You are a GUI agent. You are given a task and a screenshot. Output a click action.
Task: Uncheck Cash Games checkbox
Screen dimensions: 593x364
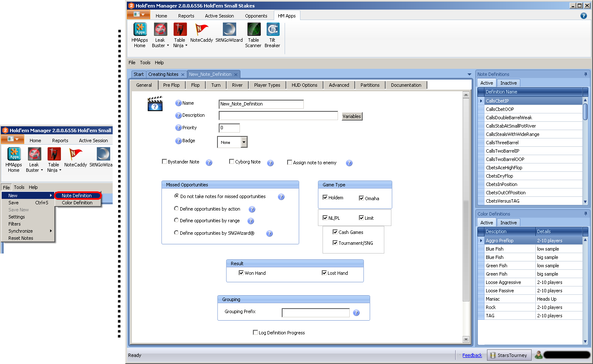335,232
